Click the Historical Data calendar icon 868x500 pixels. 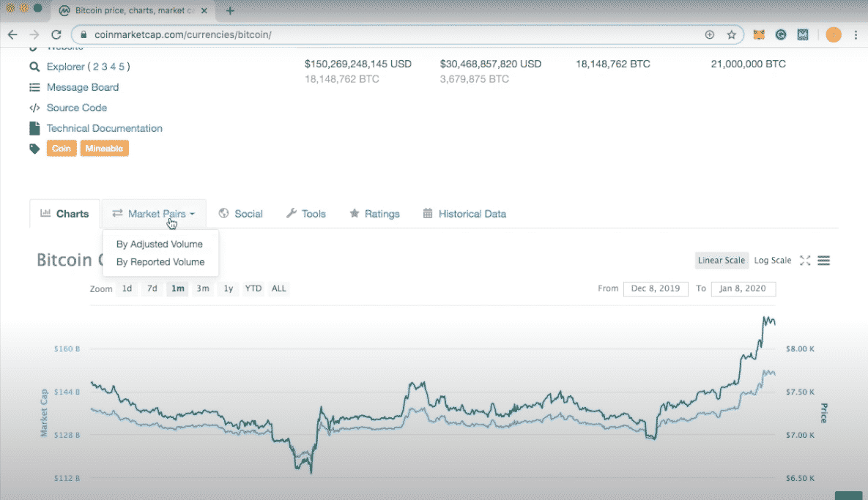427,214
